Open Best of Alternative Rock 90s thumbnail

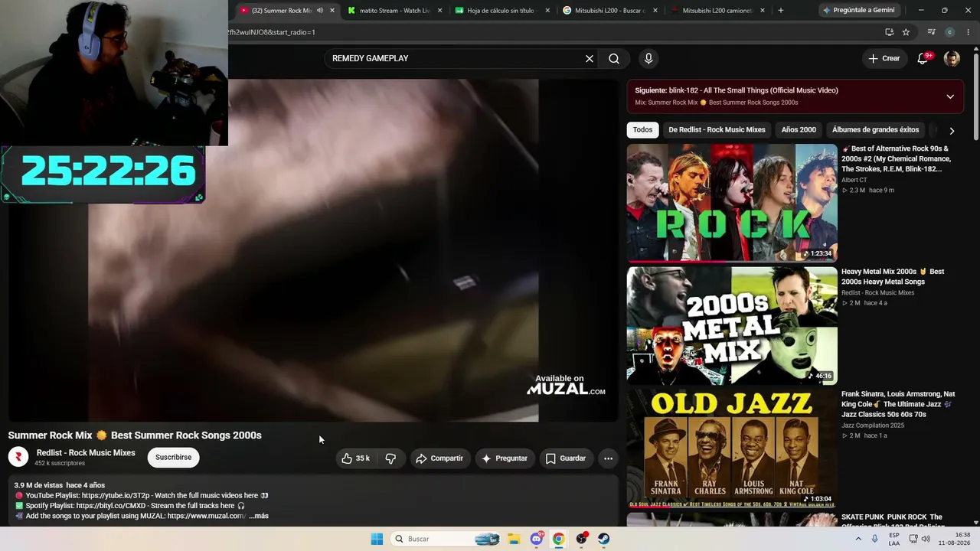pyautogui.click(x=732, y=203)
